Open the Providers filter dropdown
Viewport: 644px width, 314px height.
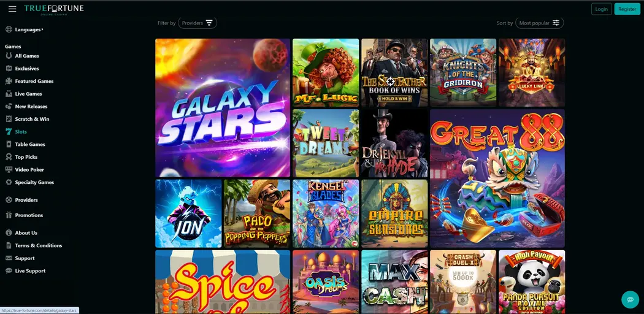[197, 23]
